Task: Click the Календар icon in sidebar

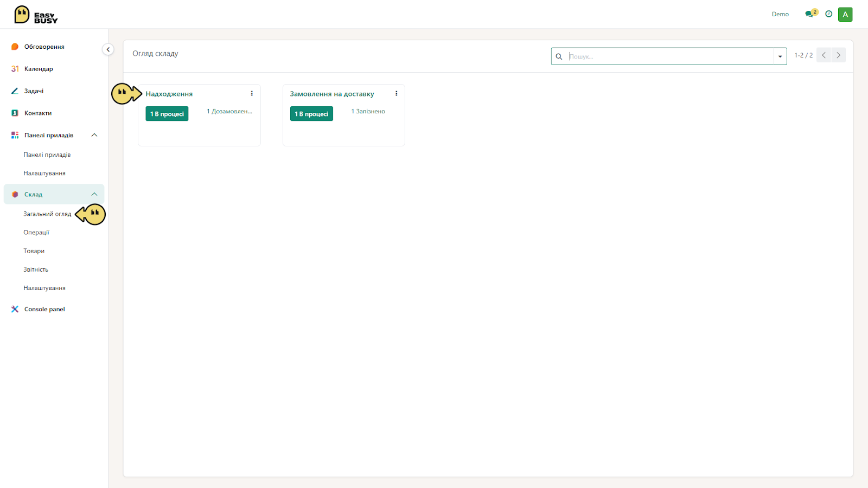Action: pos(15,69)
